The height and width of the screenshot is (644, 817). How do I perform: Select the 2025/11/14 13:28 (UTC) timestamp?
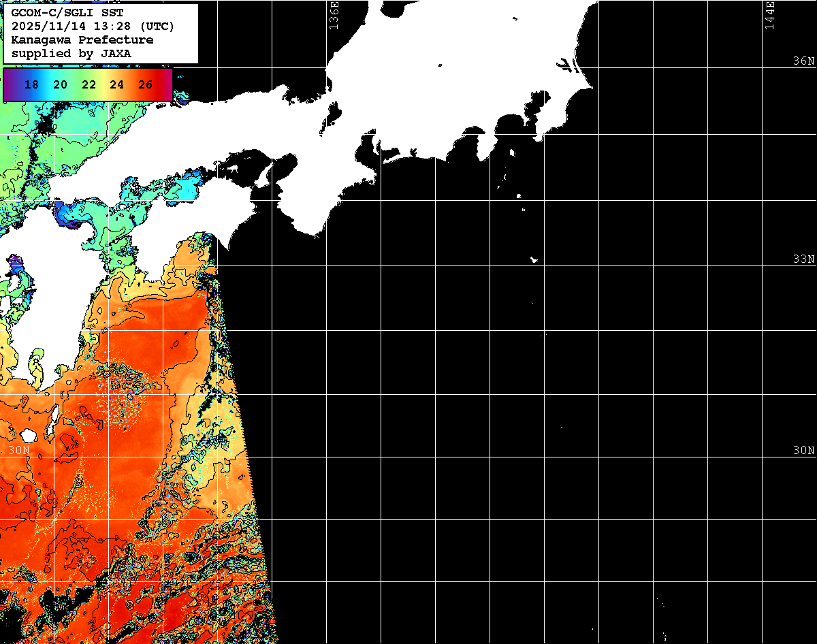tap(93, 27)
